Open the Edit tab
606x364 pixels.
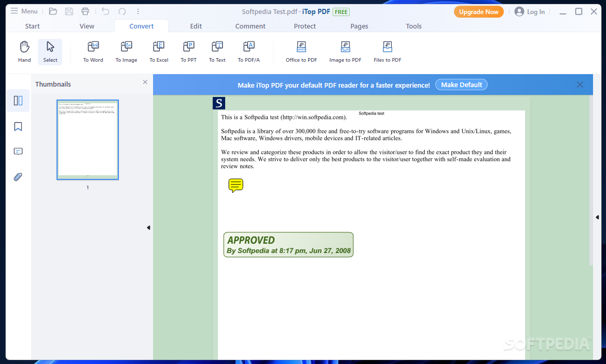click(x=196, y=26)
